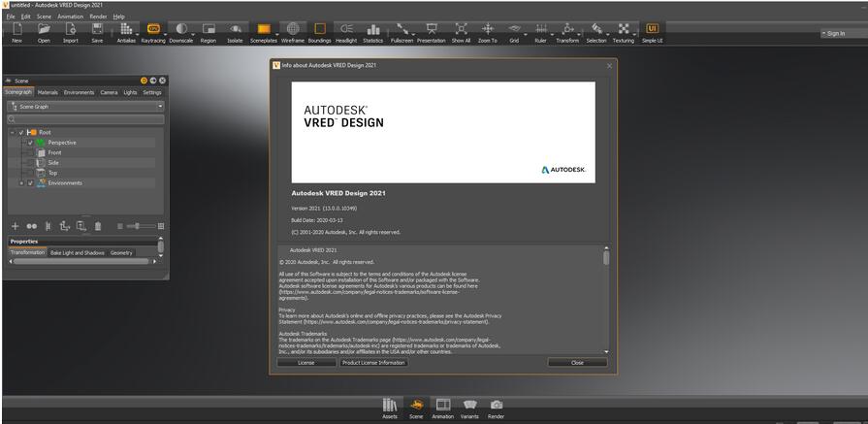Open the Render menu
Viewport: 868px width, 424px height.
pyautogui.click(x=98, y=16)
